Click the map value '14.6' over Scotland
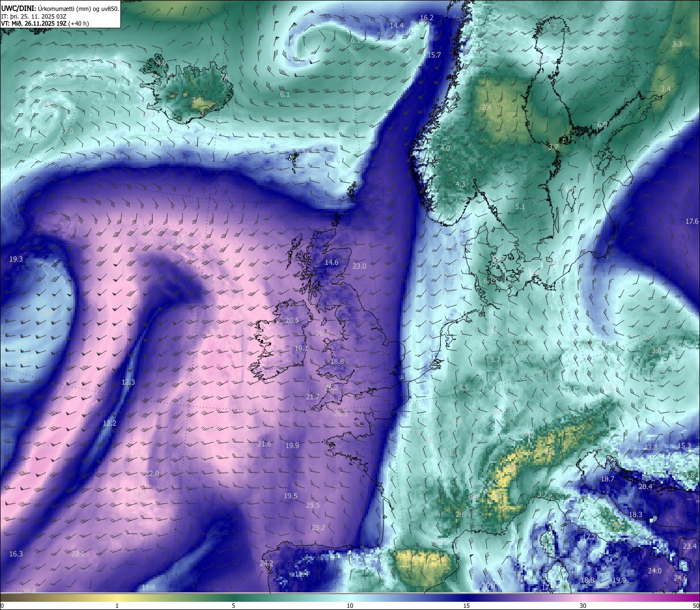The width and height of the screenshot is (700, 610). 331,263
